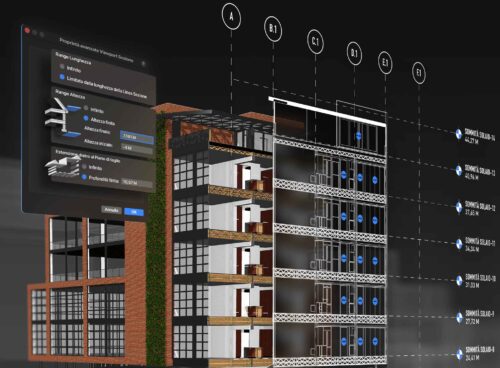
Task: Select grid bubble D.1
Action: [354, 53]
